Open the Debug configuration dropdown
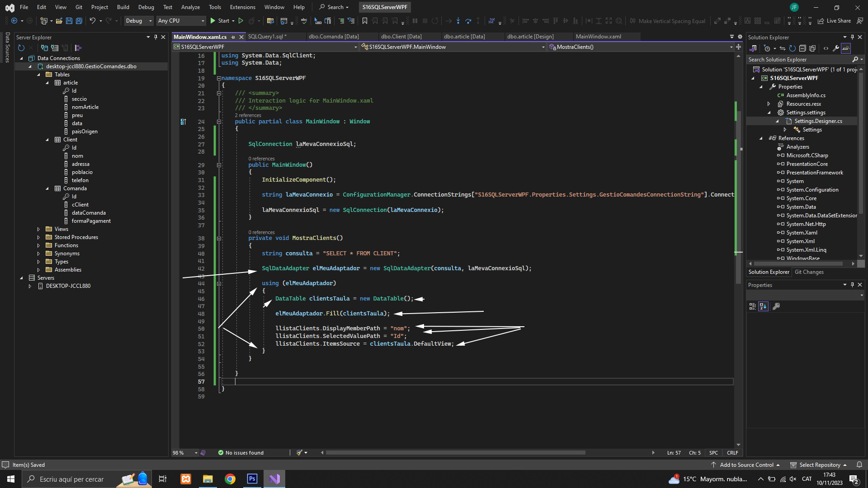 pos(138,21)
